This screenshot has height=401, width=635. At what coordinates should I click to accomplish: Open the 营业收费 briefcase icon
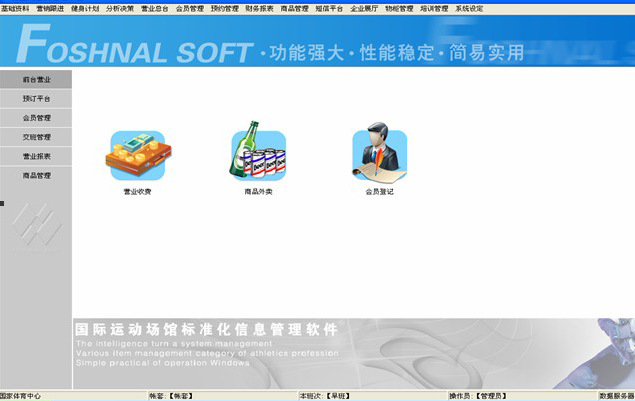(136, 154)
